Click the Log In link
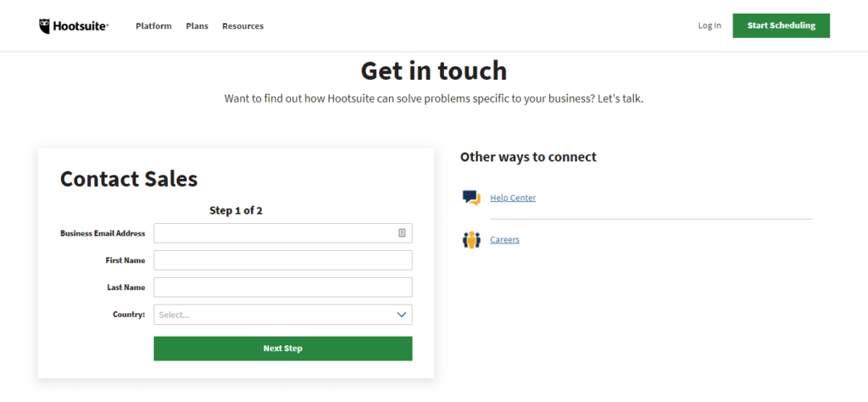This screenshot has height=402, width=868. pyautogui.click(x=709, y=25)
